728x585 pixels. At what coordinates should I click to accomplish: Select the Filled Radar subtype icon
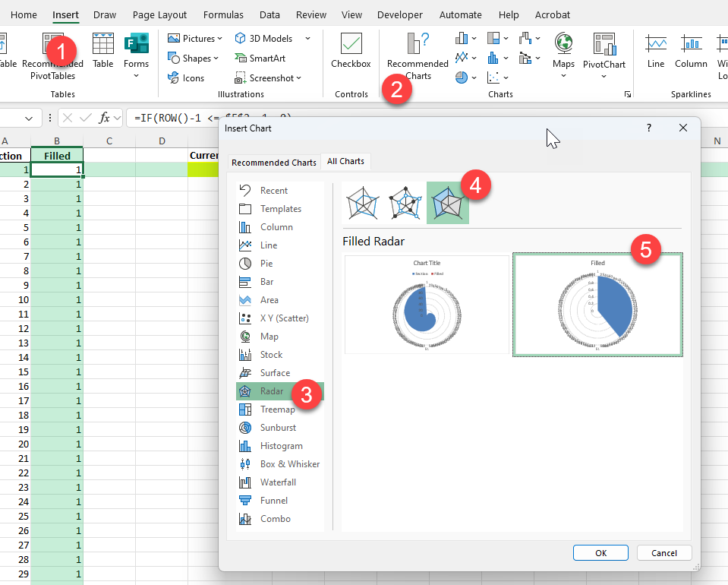(x=448, y=203)
